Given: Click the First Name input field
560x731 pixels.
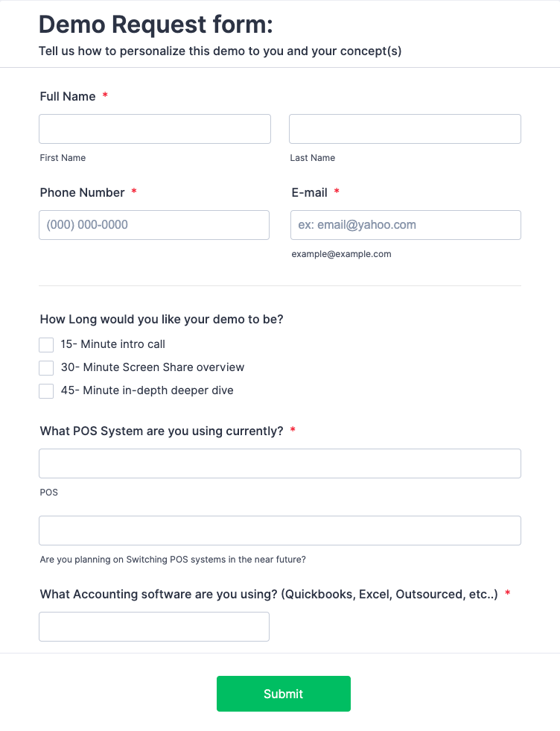Looking at the screenshot, I should (x=155, y=129).
